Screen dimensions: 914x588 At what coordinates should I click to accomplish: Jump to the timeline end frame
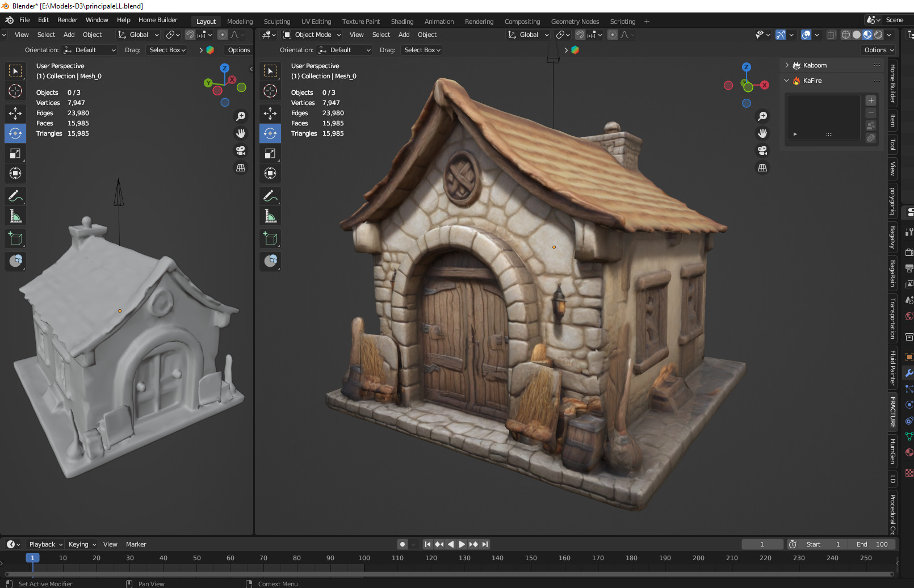point(485,544)
